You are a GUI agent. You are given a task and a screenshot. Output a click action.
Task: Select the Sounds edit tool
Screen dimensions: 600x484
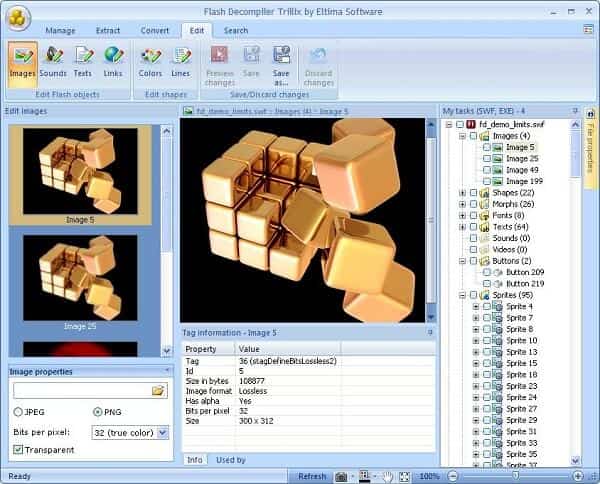(x=53, y=62)
